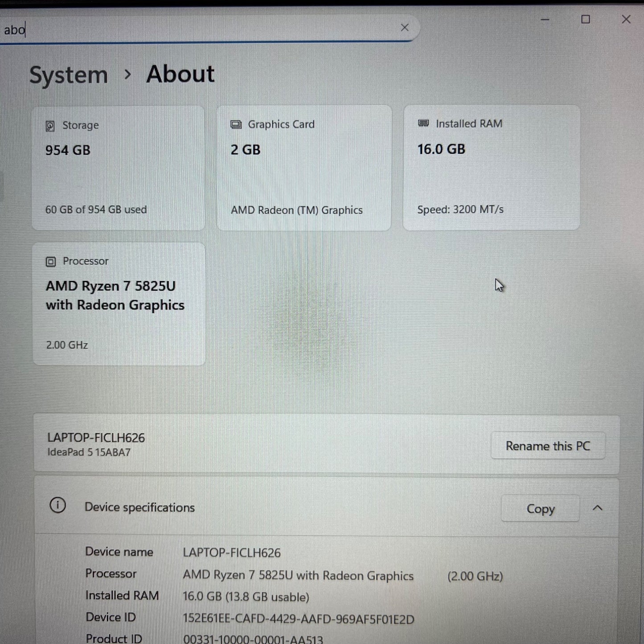Viewport: 644px width, 644px height.
Task: Clear the search box with the X icon
Action: coord(404,28)
